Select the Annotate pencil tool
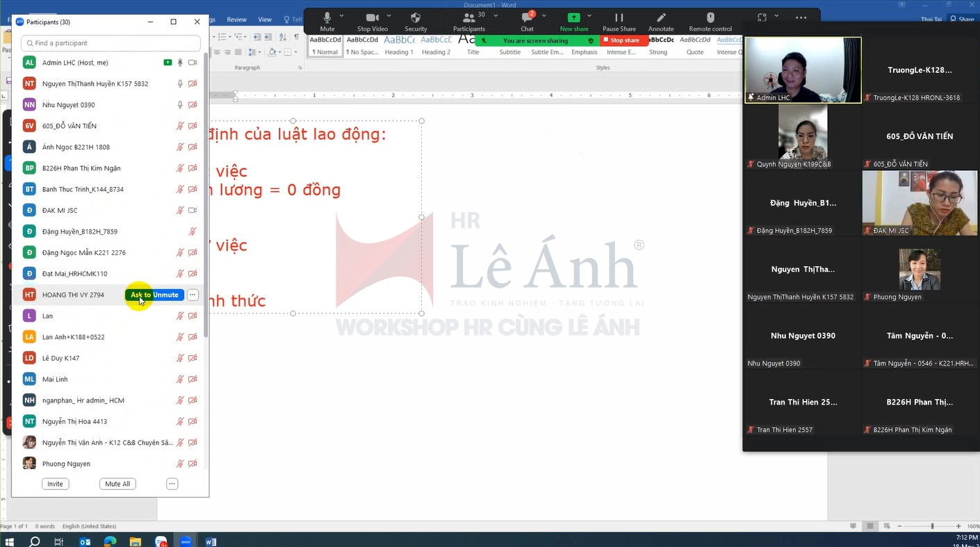This screenshot has width=980, height=547. pyautogui.click(x=661, y=18)
